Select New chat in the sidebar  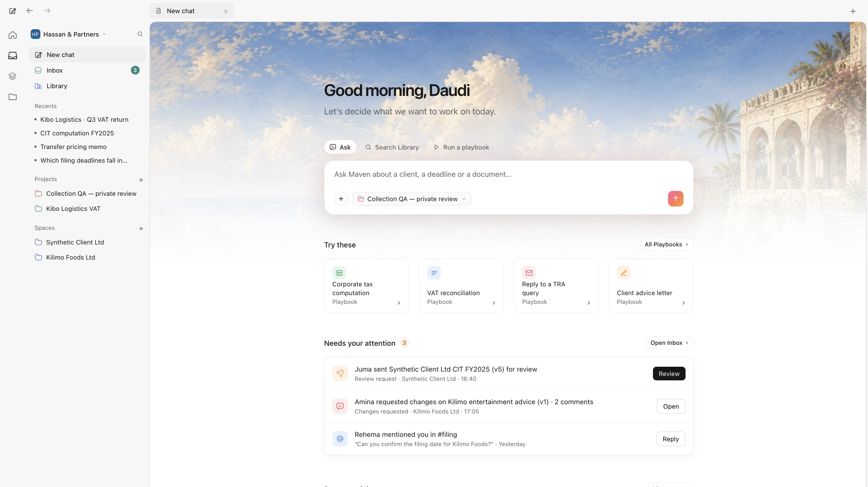click(x=87, y=55)
